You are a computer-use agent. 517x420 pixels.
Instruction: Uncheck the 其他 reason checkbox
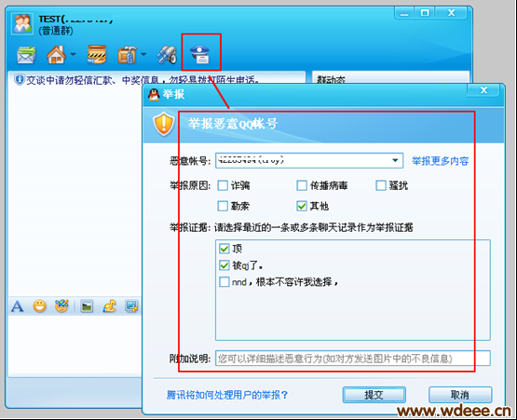coord(302,206)
